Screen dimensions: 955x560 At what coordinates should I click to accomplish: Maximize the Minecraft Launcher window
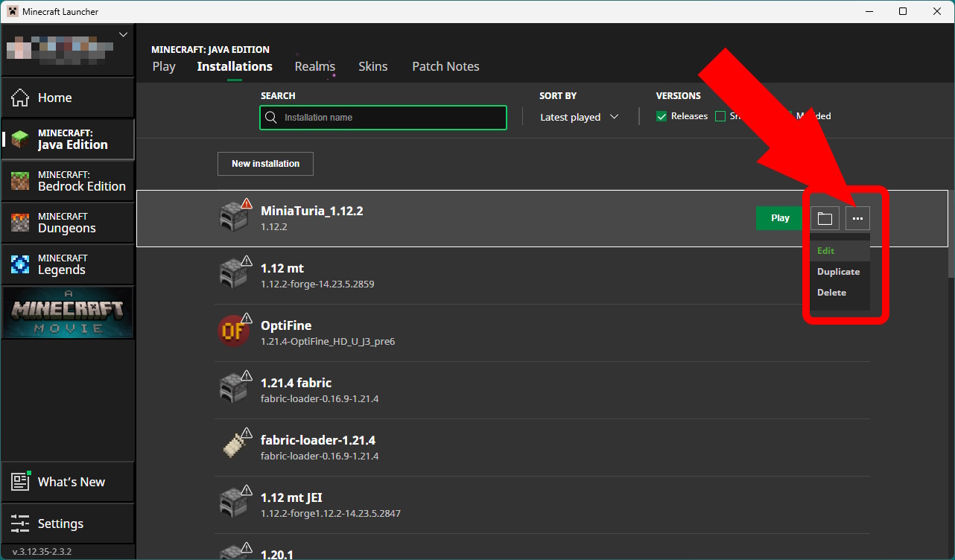(903, 11)
